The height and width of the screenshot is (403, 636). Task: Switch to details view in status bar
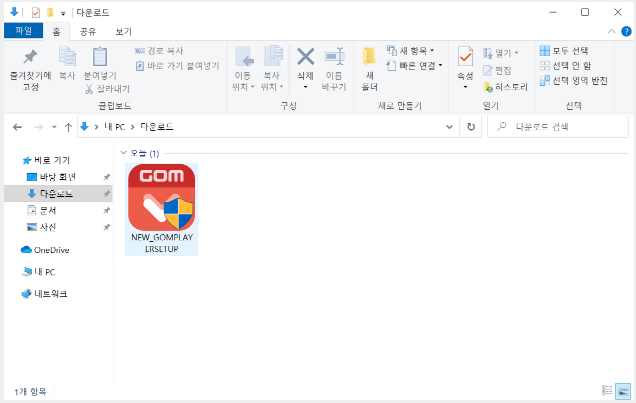pyautogui.click(x=607, y=390)
